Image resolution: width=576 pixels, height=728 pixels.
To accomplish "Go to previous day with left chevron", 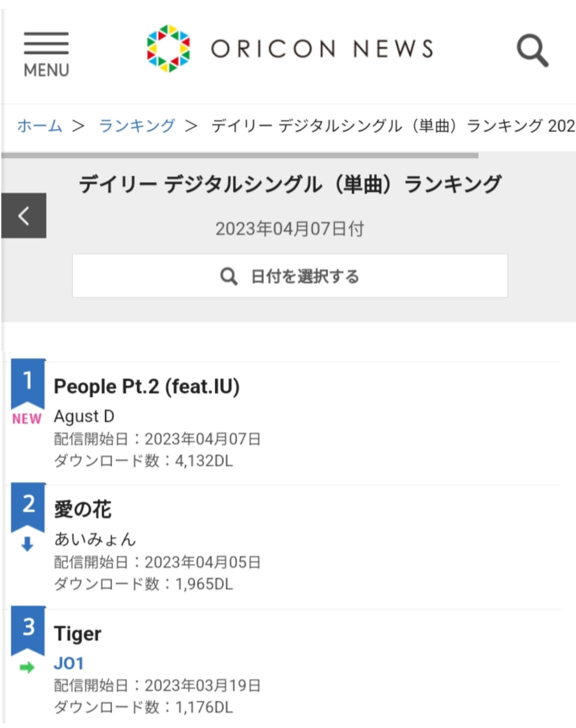I will point(24,215).
